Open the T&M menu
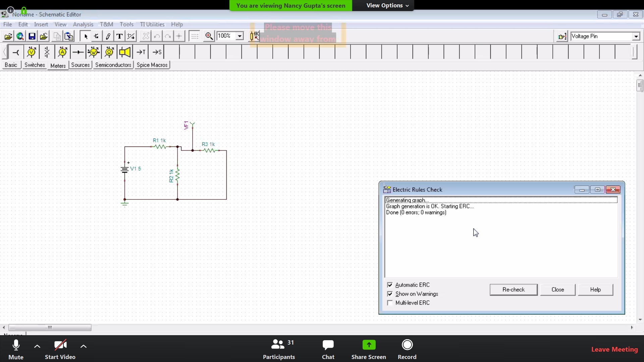This screenshot has height=362, width=644. pos(106,24)
